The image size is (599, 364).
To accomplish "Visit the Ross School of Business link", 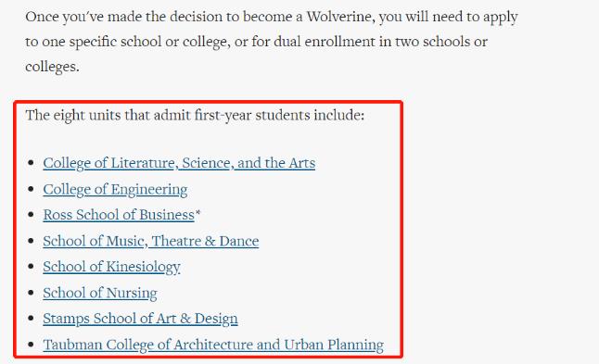I will click(x=119, y=215).
